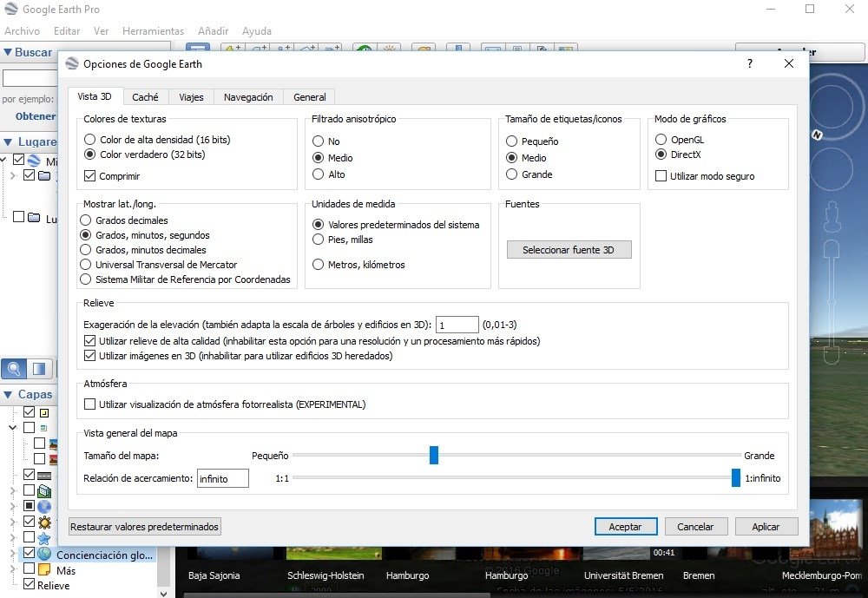Click the Aplicar button

click(766, 527)
